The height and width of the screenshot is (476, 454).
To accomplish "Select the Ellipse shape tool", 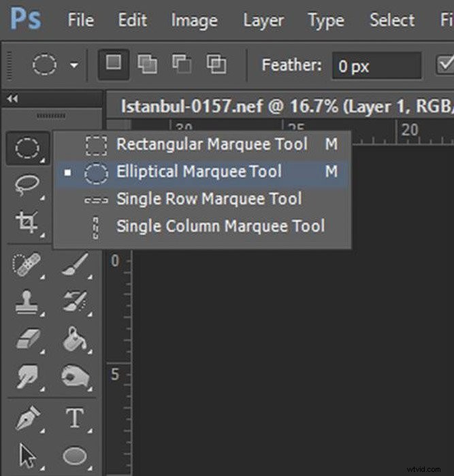I will tap(76, 456).
